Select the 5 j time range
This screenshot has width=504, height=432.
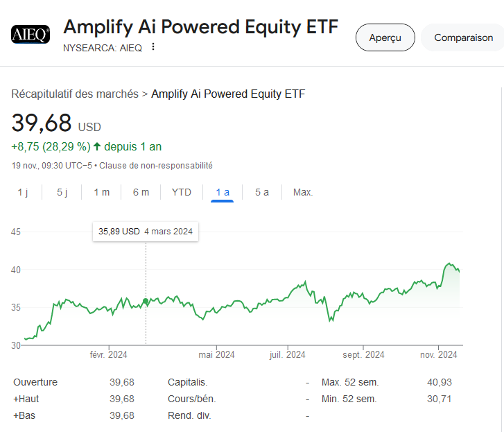pyautogui.click(x=62, y=192)
